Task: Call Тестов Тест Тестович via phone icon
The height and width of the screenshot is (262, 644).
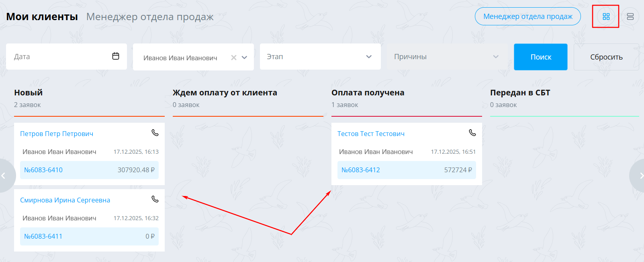Action: (472, 133)
